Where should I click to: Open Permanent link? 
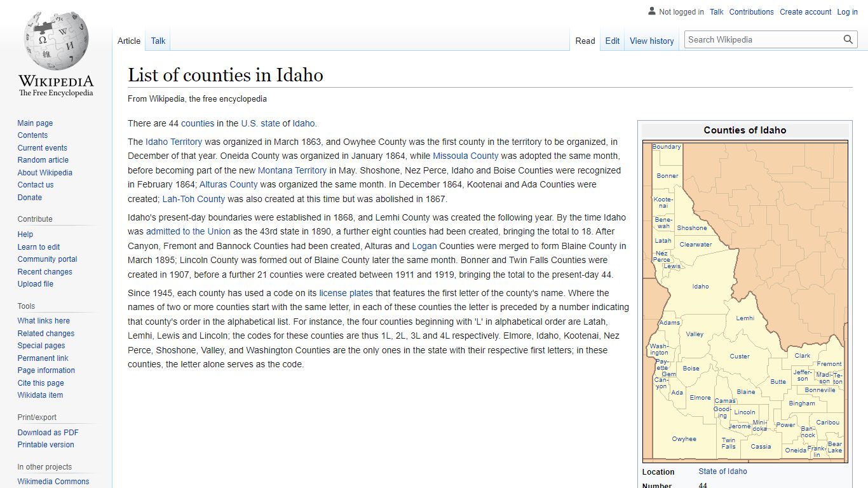[x=43, y=358]
